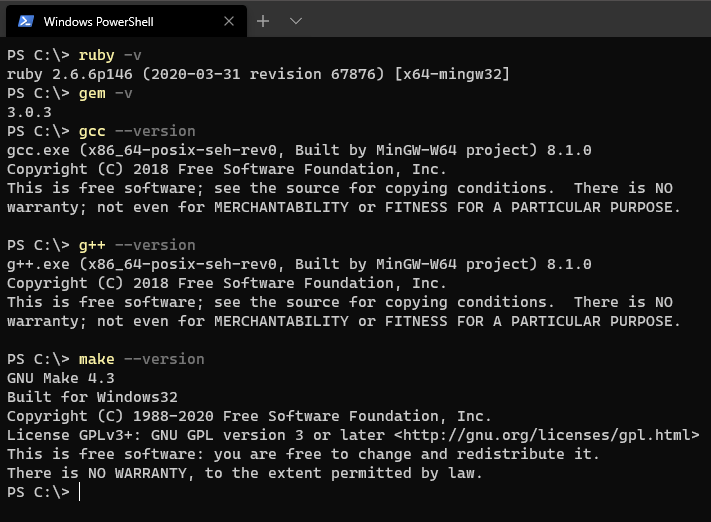
Task: Click the g++.exe MinGW-W64 version line
Action: click(x=299, y=264)
